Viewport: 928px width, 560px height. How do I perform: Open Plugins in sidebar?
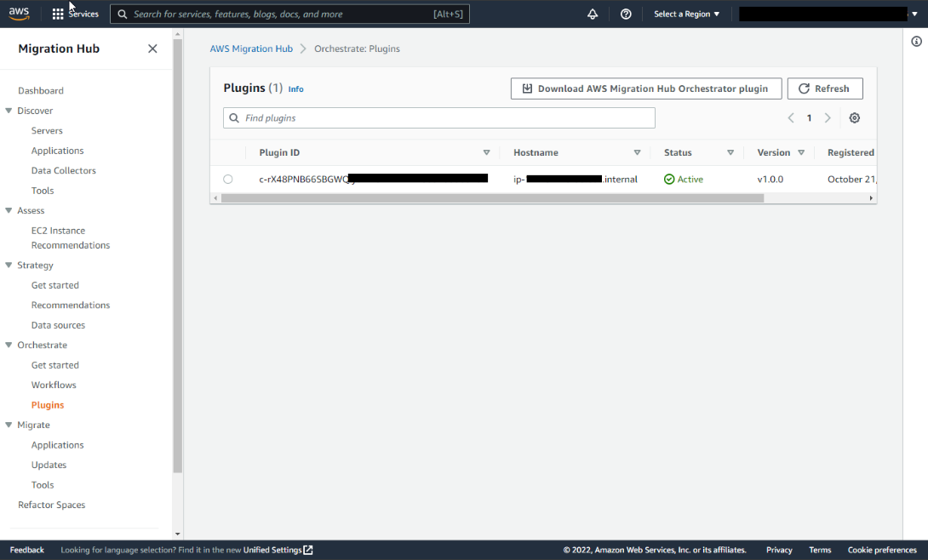tap(48, 405)
